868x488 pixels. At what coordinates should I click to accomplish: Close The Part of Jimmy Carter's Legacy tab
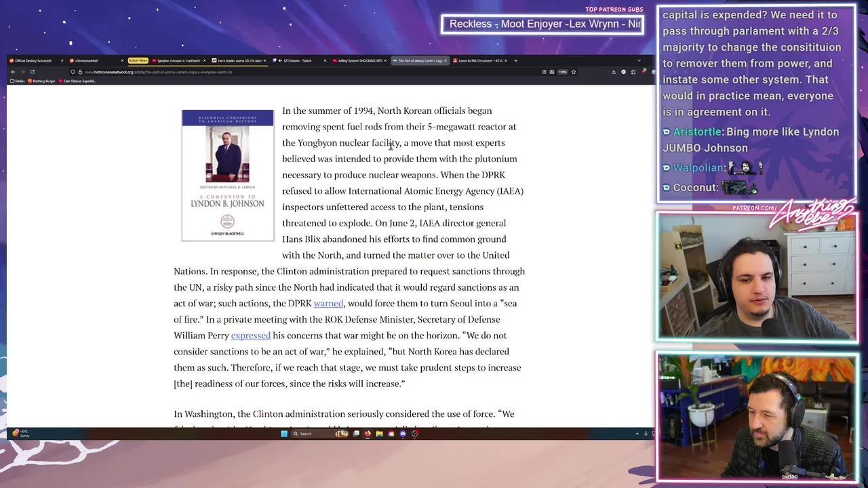pyautogui.click(x=446, y=60)
